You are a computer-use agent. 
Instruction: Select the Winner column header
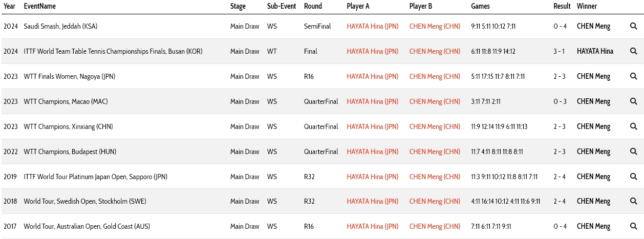(x=587, y=6)
